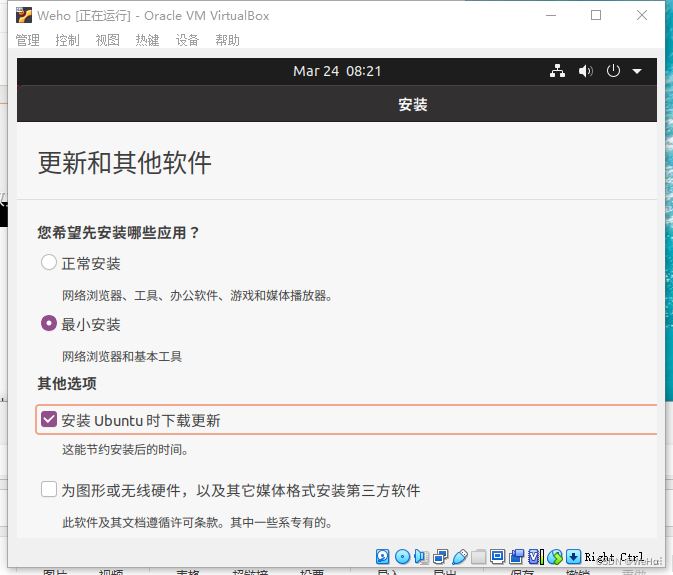Open the Mar 24 08:21 clock panel
Viewport: 673px width, 575px height.
point(337,71)
